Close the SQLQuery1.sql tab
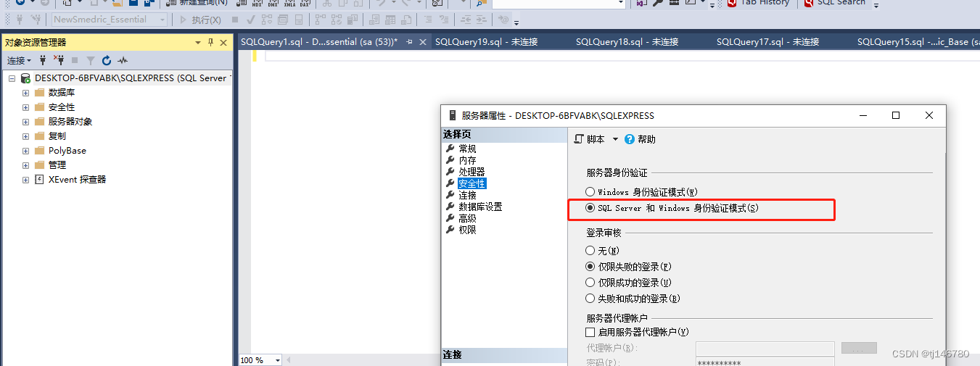Image resolution: width=980 pixels, height=366 pixels. [422, 42]
